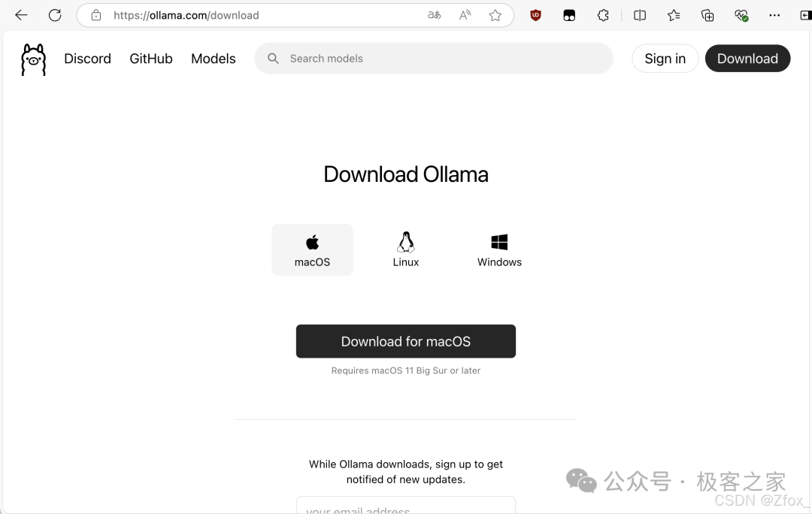Image resolution: width=812 pixels, height=514 pixels.
Task: Toggle split screen icon
Action: click(x=640, y=15)
